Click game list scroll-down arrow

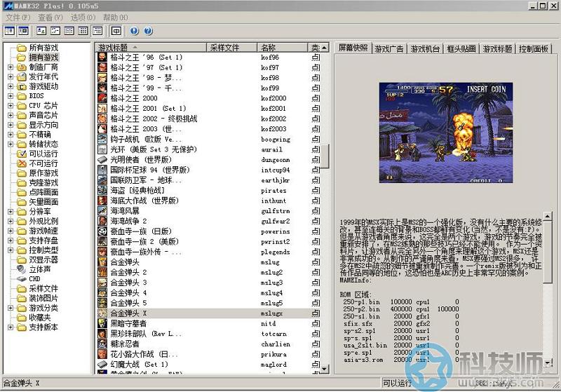(x=325, y=369)
